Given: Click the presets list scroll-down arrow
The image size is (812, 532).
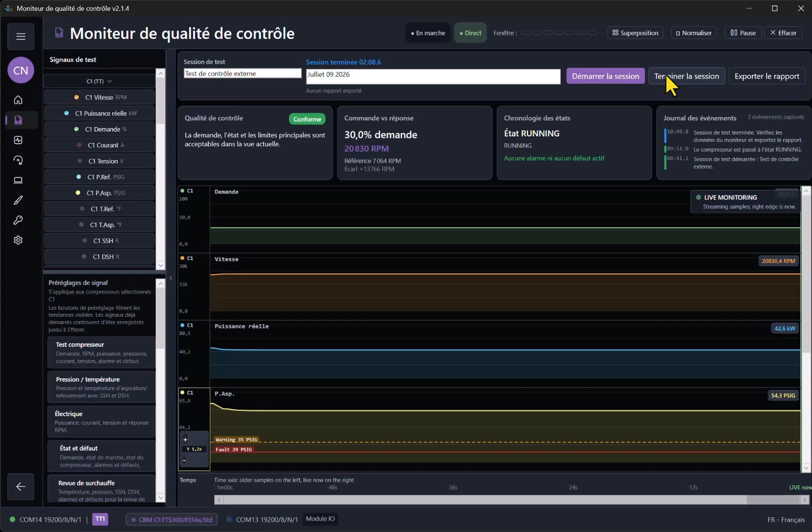Looking at the screenshot, I should (160, 498).
